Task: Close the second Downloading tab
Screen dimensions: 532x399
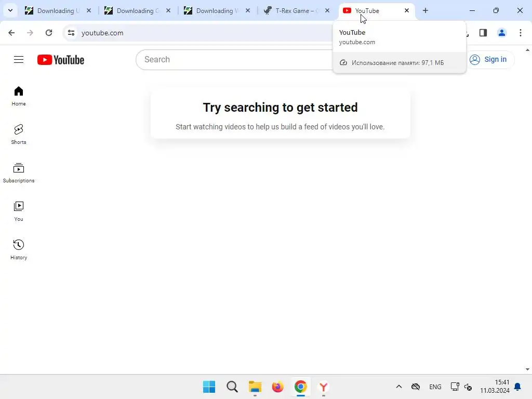Action: 168,10
